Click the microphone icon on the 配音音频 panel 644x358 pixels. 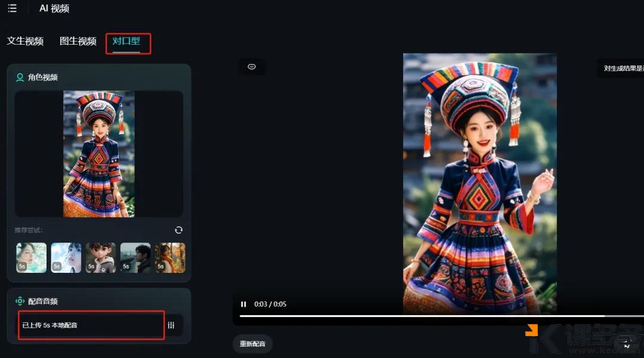[20, 301]
